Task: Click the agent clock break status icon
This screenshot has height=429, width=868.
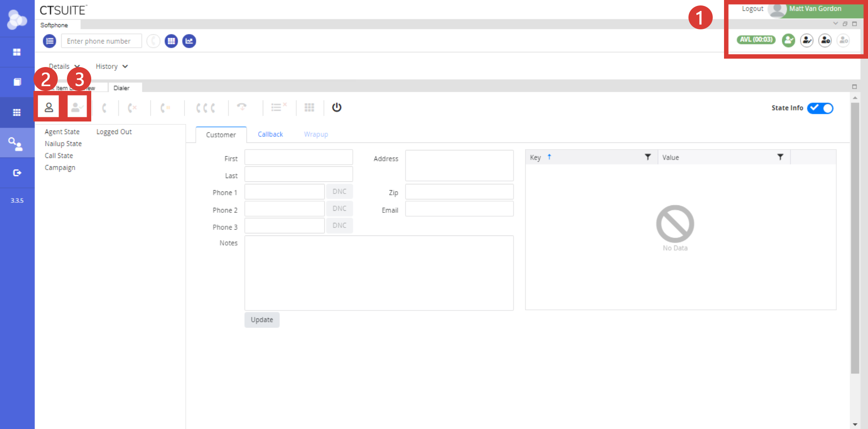Action: click(x=825, y=40)
